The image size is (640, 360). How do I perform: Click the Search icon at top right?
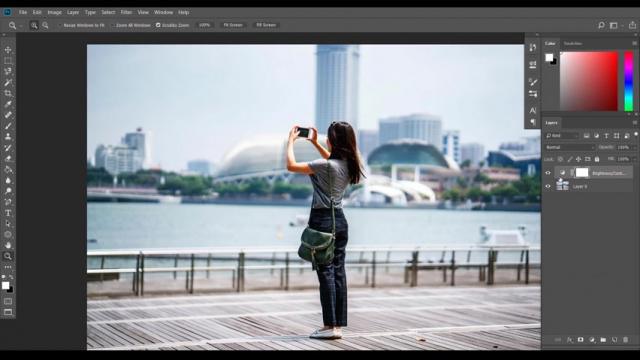pos(601,25)
